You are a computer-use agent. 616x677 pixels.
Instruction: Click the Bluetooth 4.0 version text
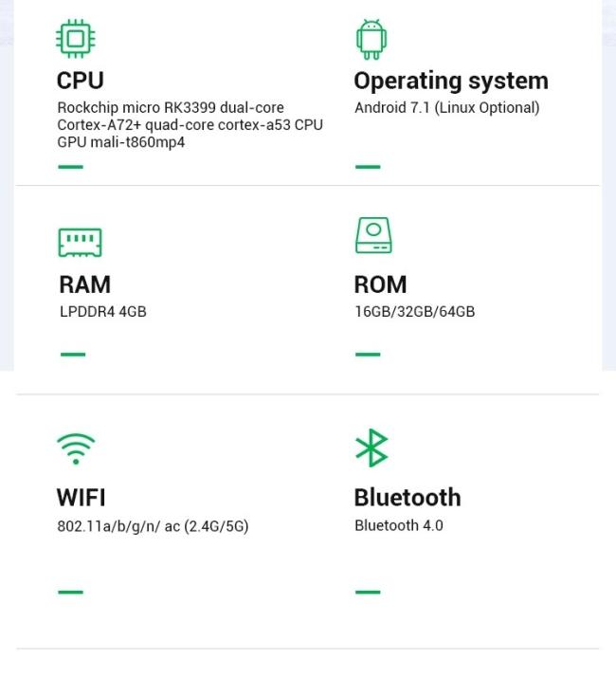[399, 526]
